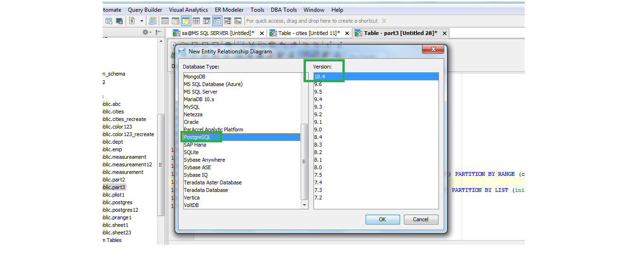
Task: Select Vertica database type
Action: tap(242, 198)
